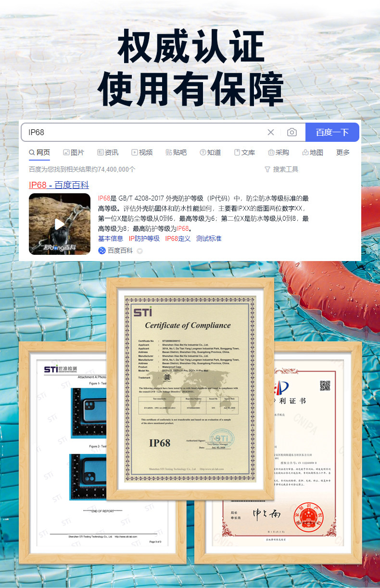Open the 测试标准 sublink
Screen dimensions: 380x588
tap(209, 238)
